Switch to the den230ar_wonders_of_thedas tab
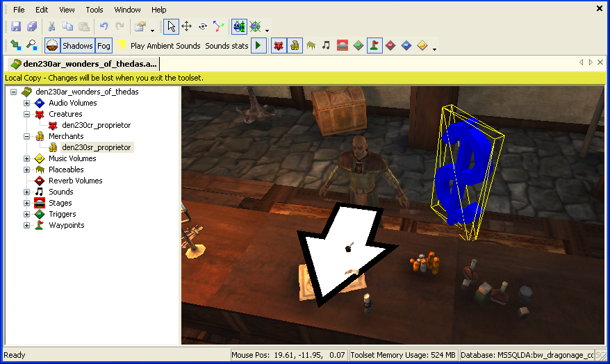This screenshot has height=364, width=610. pyautogui.click(x=83, y=64)
